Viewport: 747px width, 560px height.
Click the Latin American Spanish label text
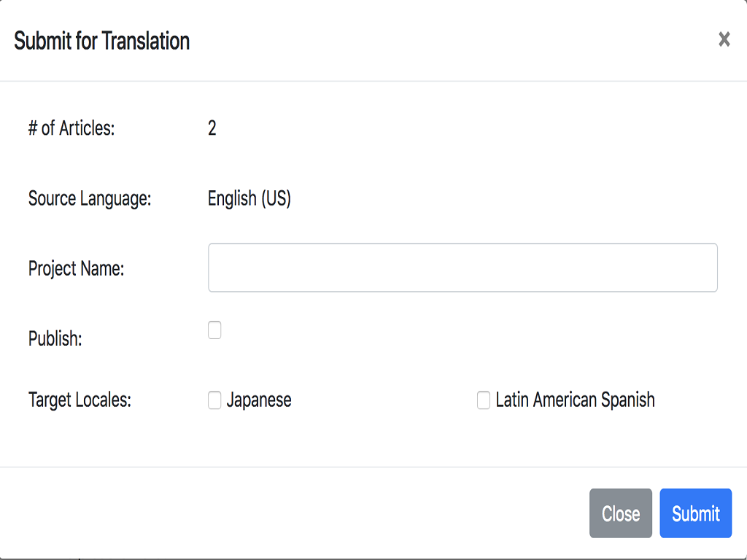574,400
